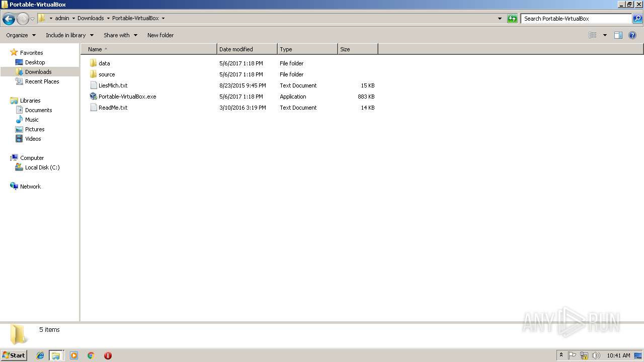Open the Documents library
This screenshot has height=362, width=644.
(38, 110)
